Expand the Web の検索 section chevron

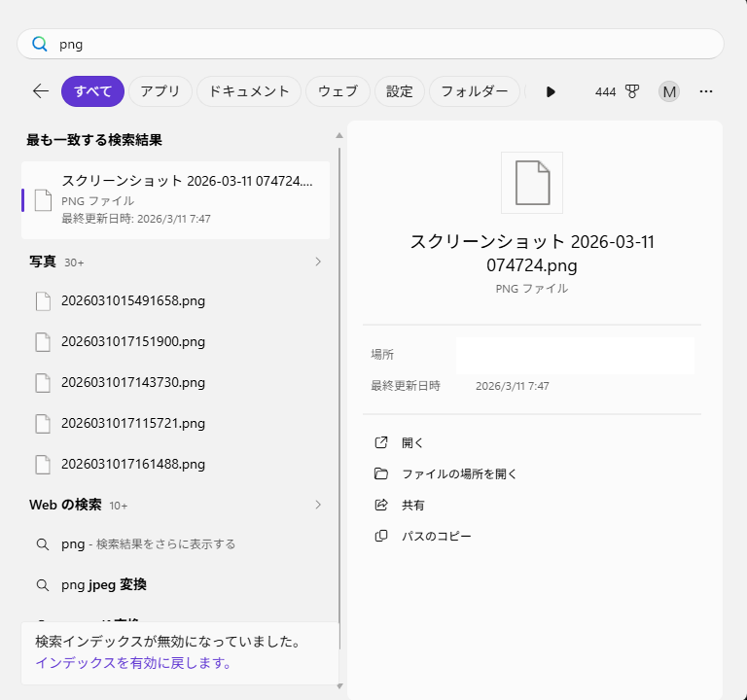pyautogui.click(x=317, y=505)
